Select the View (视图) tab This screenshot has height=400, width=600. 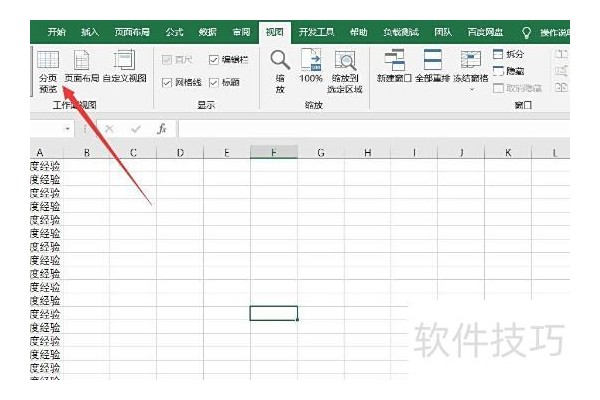tap(275, 32)
